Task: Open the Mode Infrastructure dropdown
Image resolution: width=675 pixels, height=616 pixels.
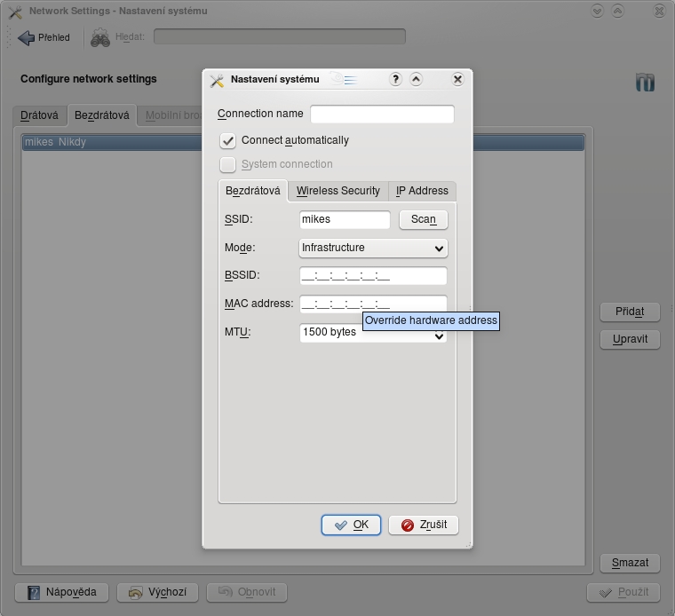Action: [x=373, y=248]
